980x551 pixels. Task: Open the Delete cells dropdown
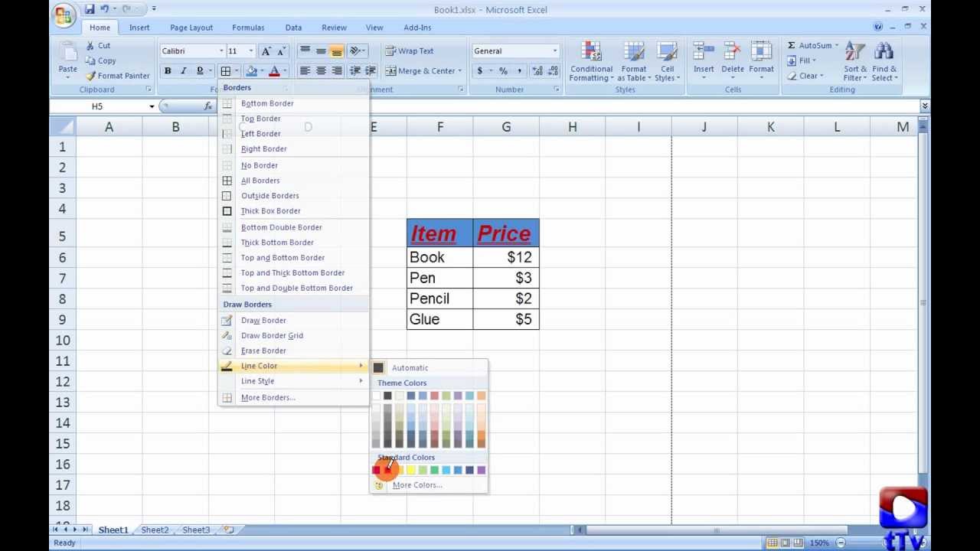[x=733, y=77]
